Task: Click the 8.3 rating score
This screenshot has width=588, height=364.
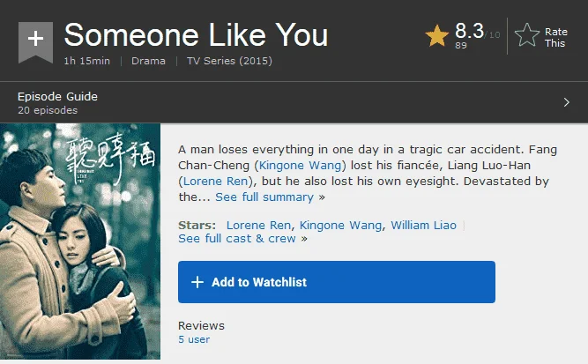Action: pyautogui.click(x=469, y=31)
